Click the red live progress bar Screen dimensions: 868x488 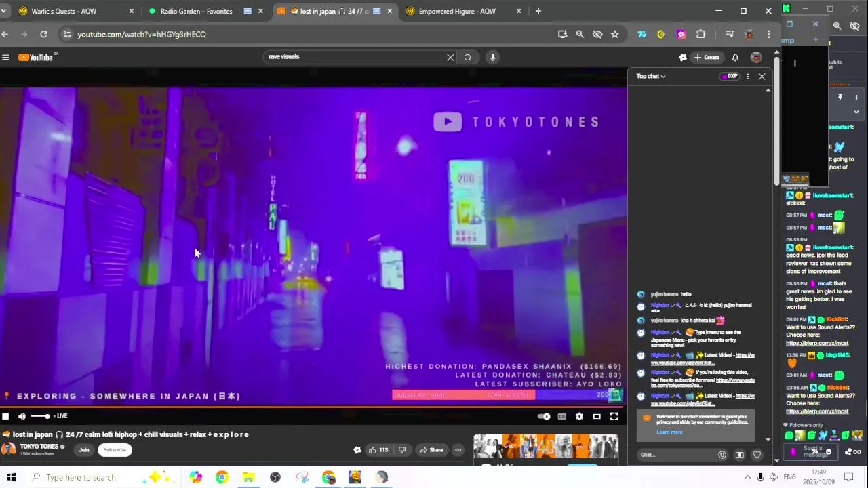point(313,407)
